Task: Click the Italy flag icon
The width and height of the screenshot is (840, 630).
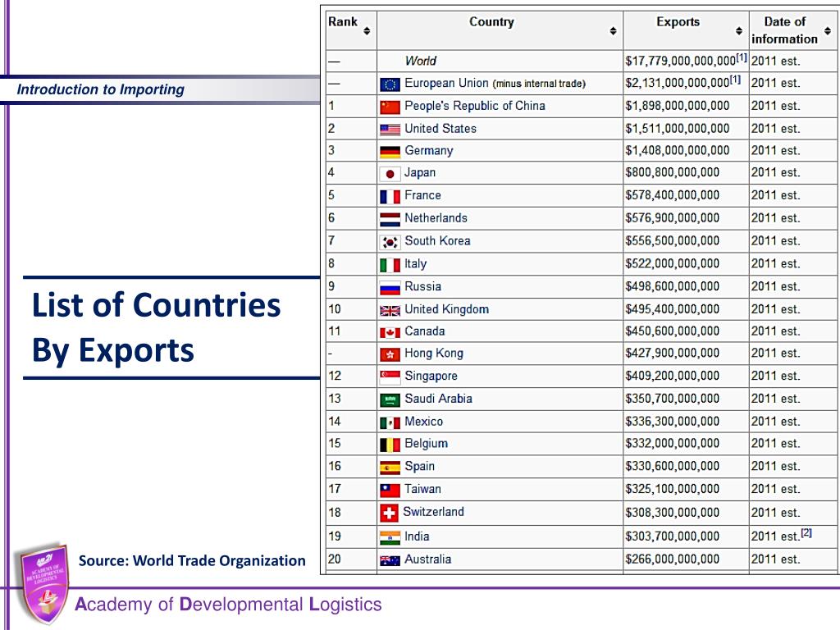Action: (390, 265)
